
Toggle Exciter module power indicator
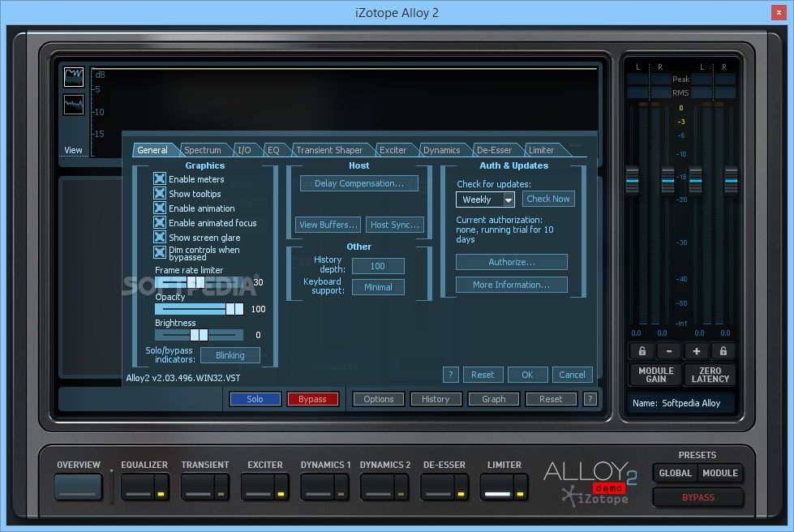click(281, 493)
